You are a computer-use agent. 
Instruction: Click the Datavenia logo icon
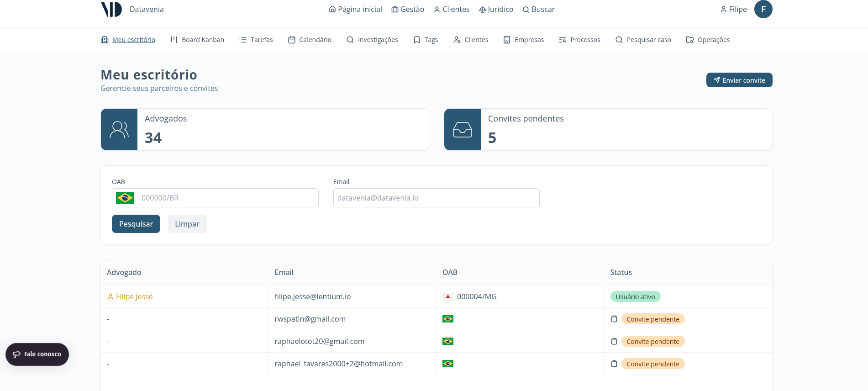pos(111,9)
